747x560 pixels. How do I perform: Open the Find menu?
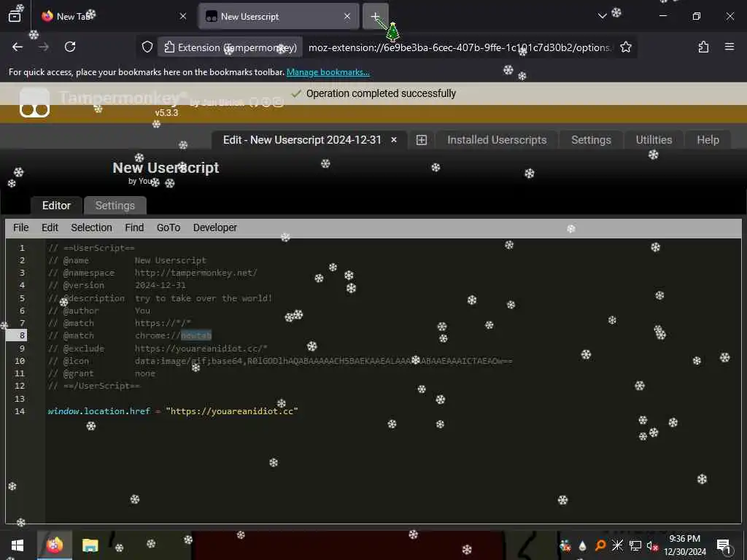134,227
